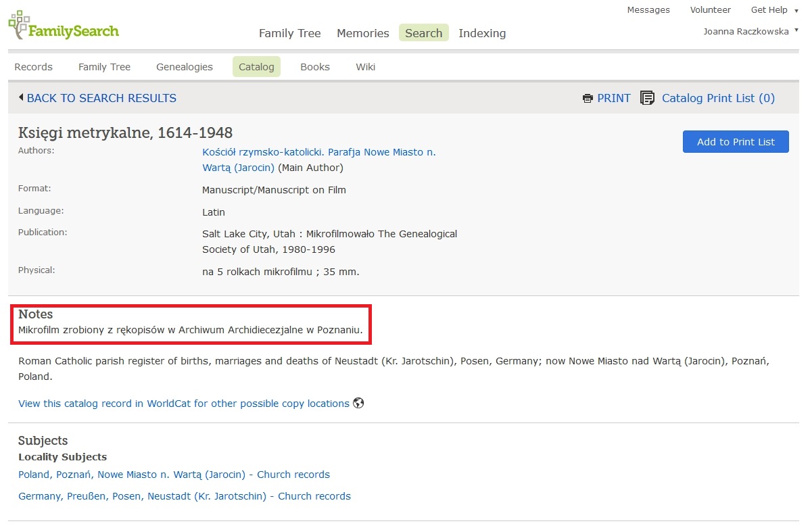Open Germany, Preußen, Posen subject link
The height and width of the screenshot is (532, 810).
click(x=184, y=496)
